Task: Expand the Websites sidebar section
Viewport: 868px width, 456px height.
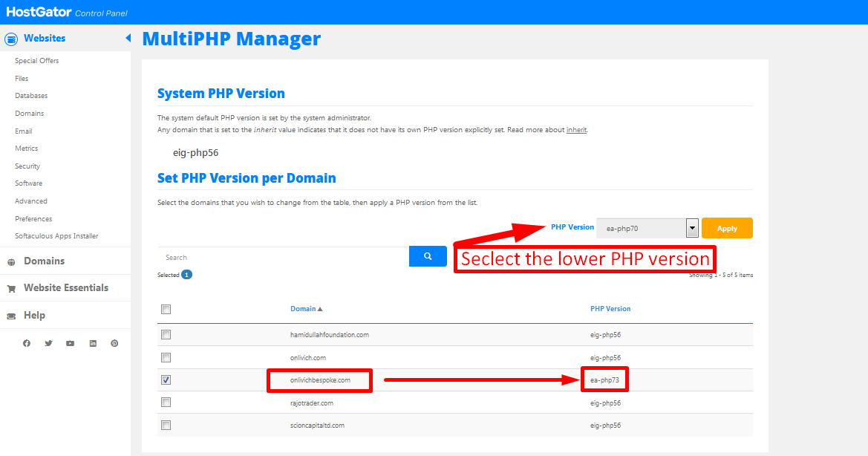Action: click(45, 38)
